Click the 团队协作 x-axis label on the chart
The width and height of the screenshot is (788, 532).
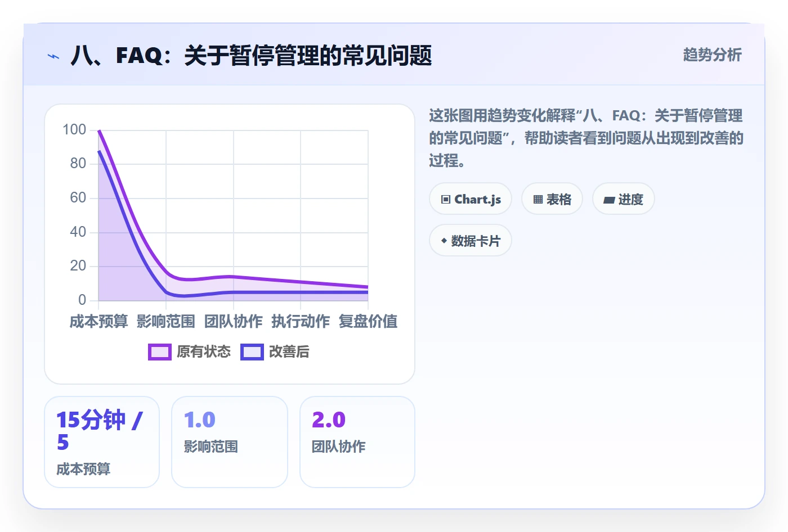[x=234, y=322]
